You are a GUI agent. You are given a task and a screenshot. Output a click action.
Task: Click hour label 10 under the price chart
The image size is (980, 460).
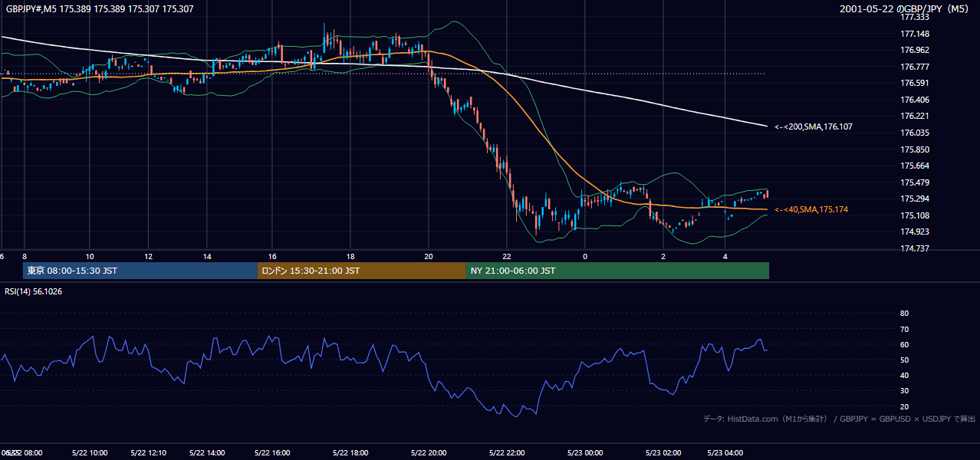(90, 257)
